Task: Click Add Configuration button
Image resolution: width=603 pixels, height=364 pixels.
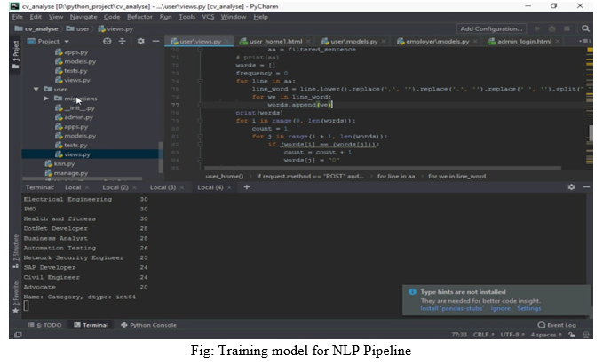Action: 491,28
